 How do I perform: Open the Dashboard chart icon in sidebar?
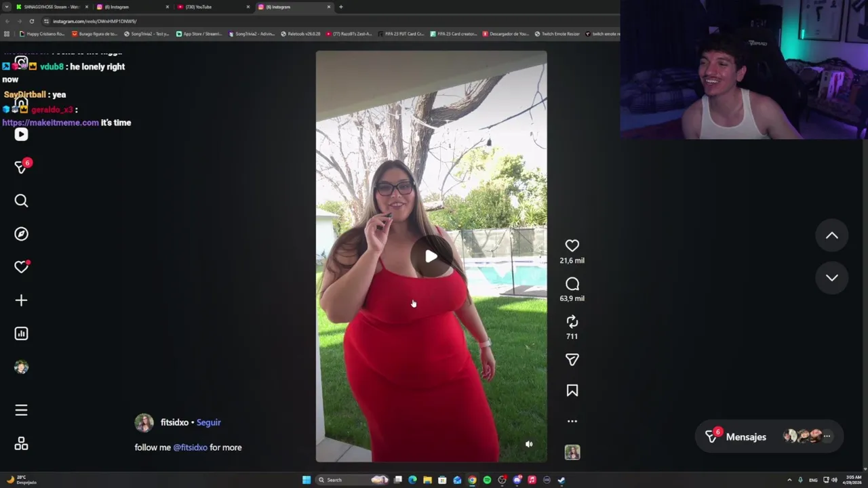21,333
